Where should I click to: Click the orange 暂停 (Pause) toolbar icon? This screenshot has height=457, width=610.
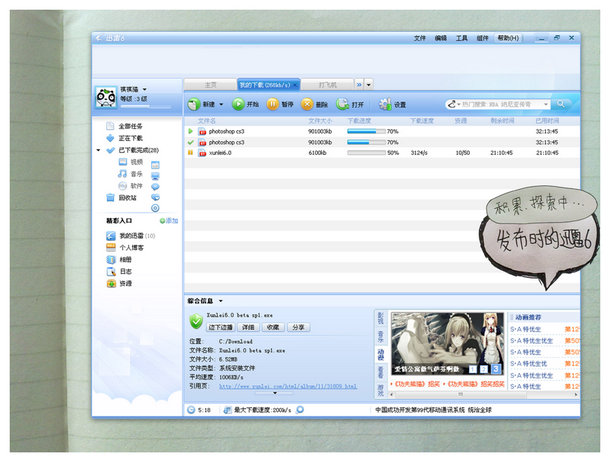tap(273, 104)
